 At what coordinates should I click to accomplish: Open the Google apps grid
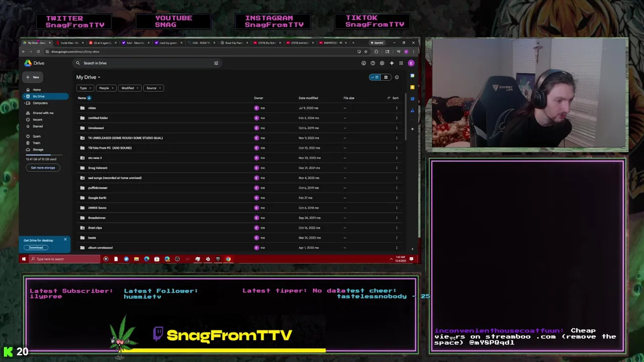click(401, 63)
